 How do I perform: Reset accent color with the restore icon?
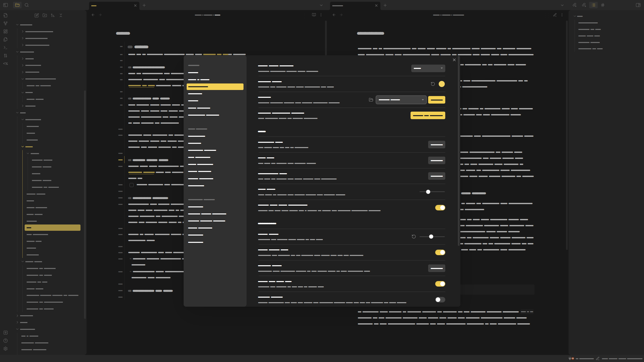point(433,84)
